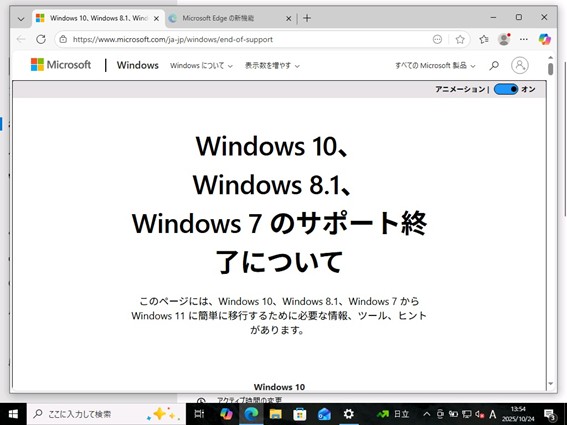Click the taskbar search box
The image size is (567, 425).
(106, 414)
